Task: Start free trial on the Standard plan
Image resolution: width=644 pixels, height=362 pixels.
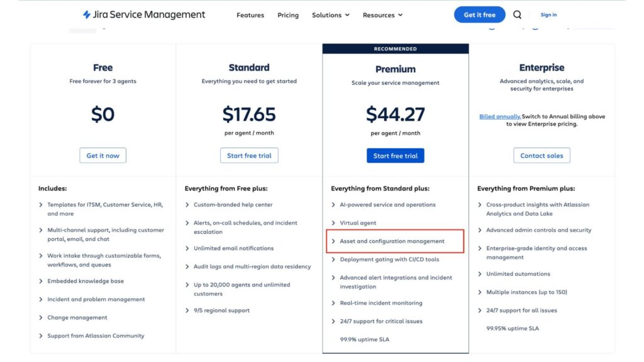Action: [249, 155]
